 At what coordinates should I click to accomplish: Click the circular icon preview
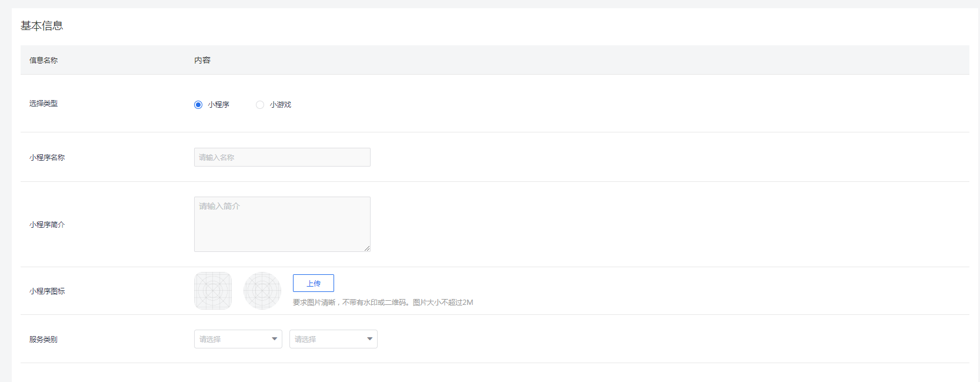262,291
